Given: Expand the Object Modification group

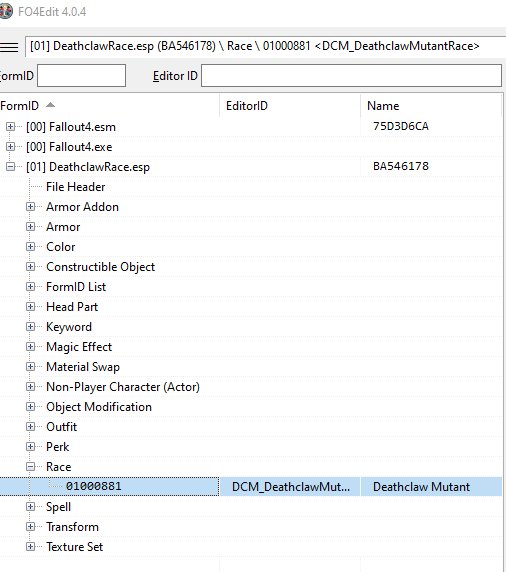Looking at the screenshot, I should pyautogui.click(x=31, y=407).
